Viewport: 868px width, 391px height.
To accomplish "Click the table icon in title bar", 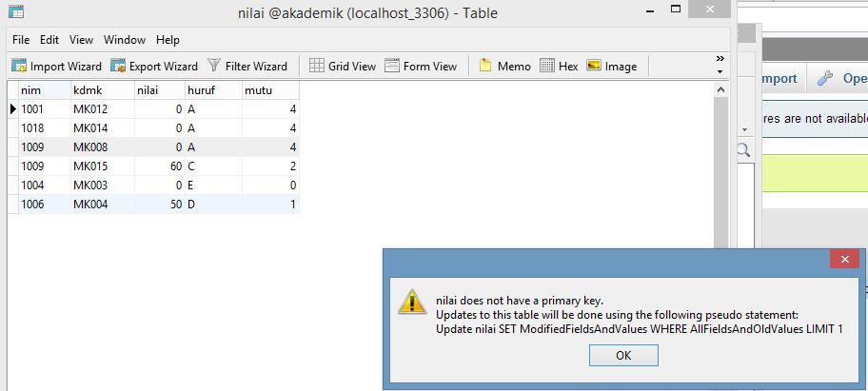I will 16,11.
